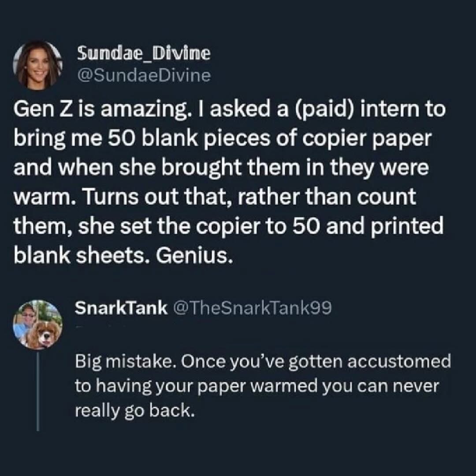The image size is (476, 476).
Task: Open the SnarkTank profile avatar
Action: [42, 324]
